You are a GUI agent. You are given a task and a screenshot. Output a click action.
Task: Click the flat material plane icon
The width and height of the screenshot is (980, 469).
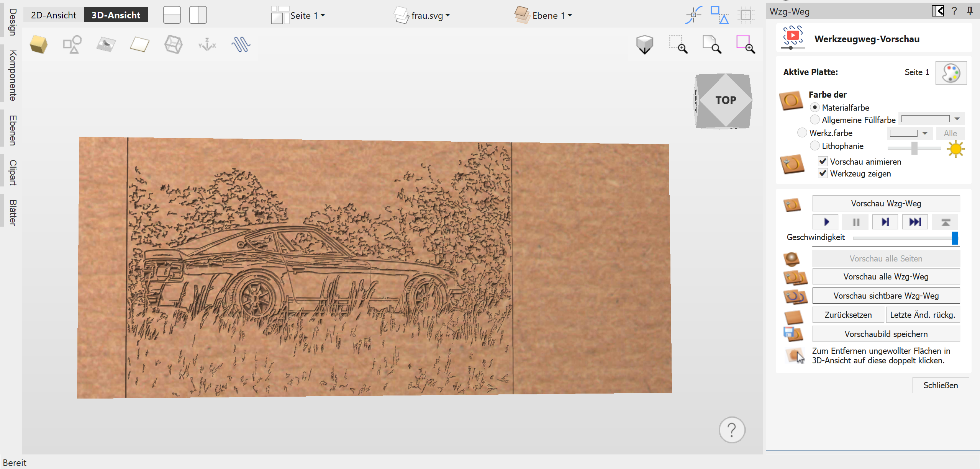(x=139, y=45)
